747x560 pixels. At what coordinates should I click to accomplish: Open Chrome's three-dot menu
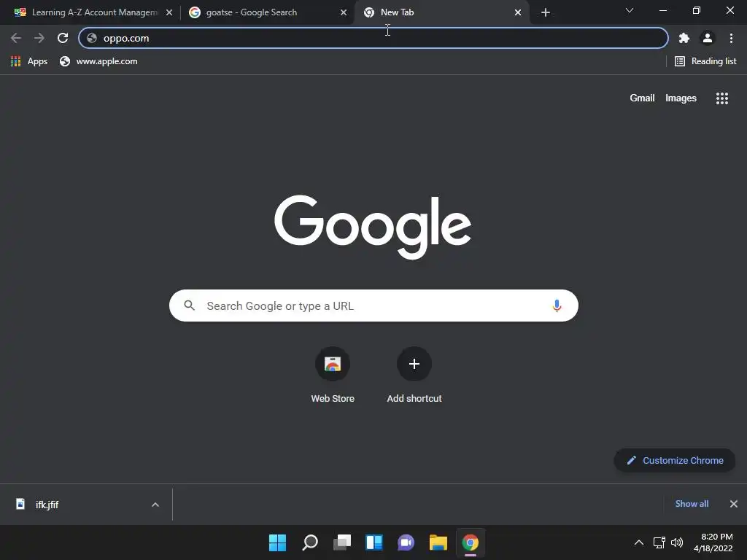click(731, 38)
